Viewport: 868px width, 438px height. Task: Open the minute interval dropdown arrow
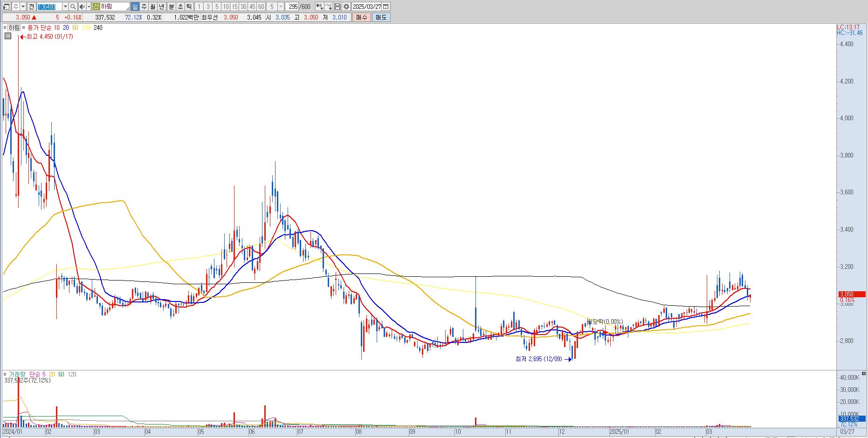pos(281,7)
